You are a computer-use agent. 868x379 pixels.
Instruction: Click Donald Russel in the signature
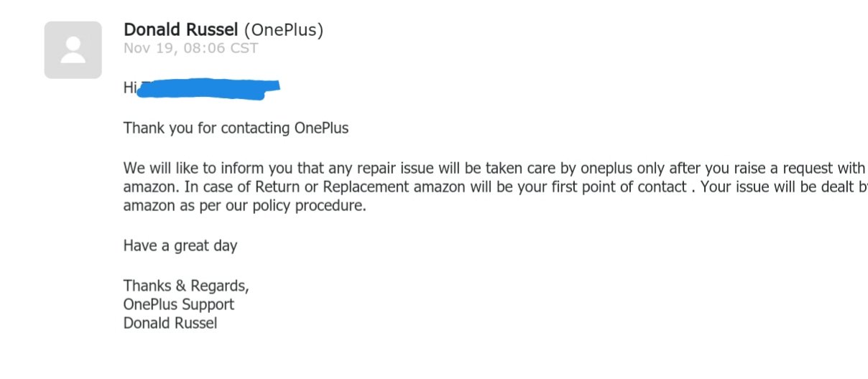point(170,323)
